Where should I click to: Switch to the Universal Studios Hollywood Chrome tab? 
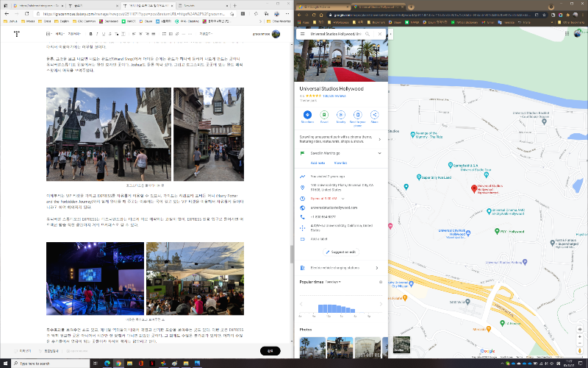tap(379, 7)
